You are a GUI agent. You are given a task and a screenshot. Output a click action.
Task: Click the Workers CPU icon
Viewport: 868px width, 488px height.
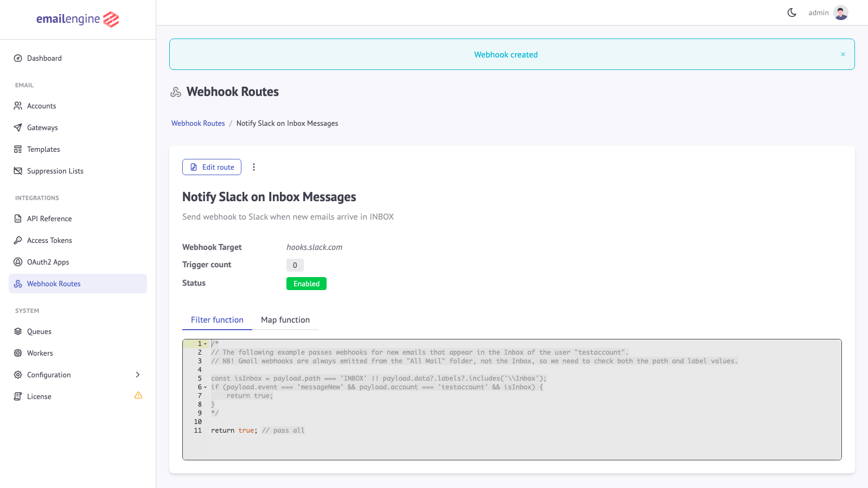[18, 353]
